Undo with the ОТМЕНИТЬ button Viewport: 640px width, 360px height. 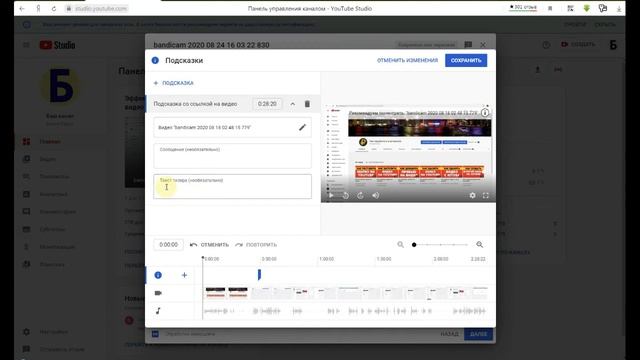(x=209, y=245)
